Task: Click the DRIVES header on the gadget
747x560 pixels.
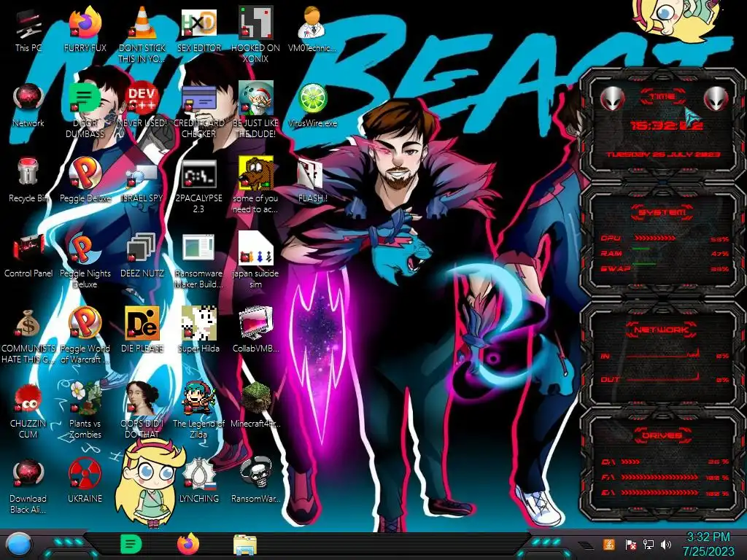Action: 662,435
